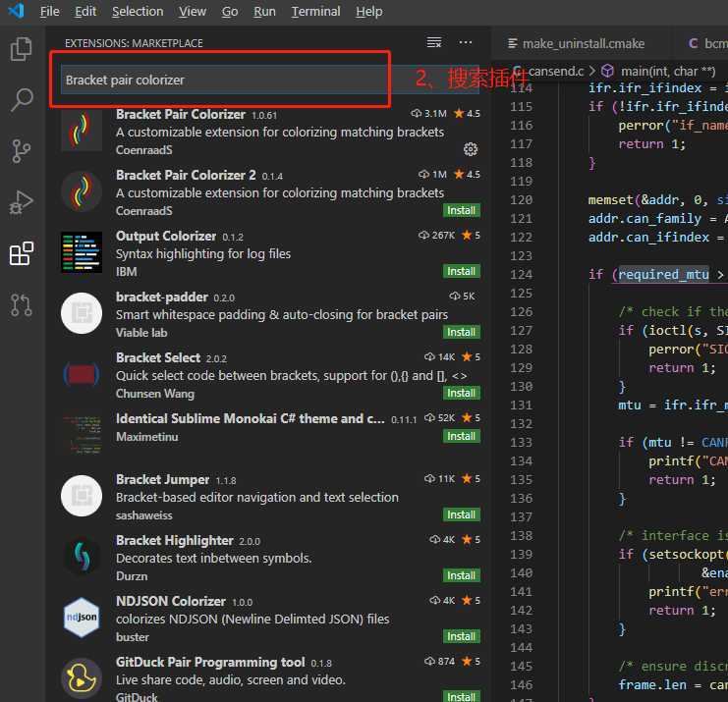Open GitDuck Pair Programming tool title
The width and height of the screenshot is (728, 702).
[x=210, y=662]
